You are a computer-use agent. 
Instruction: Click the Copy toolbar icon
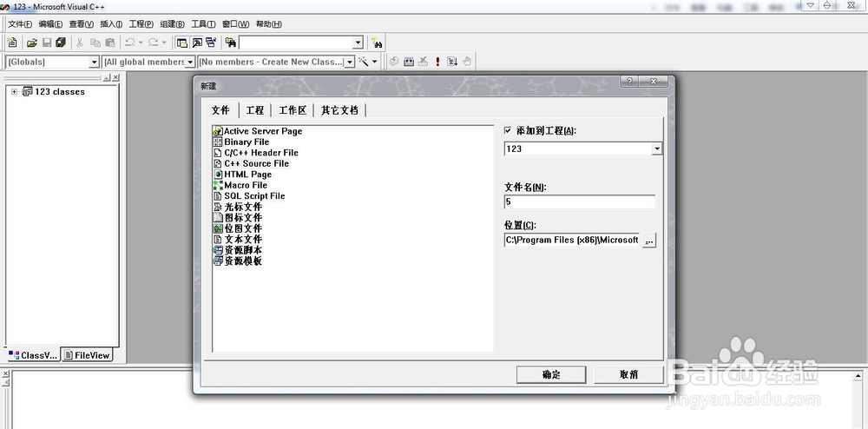[95, 43]
